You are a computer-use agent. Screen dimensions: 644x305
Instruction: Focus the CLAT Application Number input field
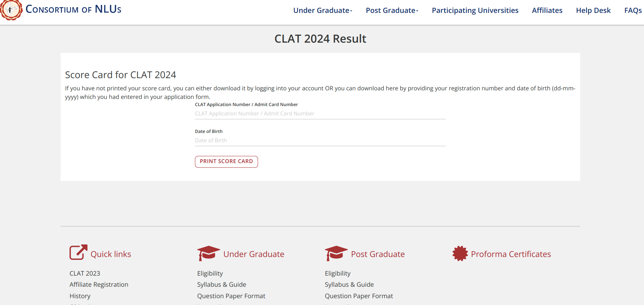320,114
